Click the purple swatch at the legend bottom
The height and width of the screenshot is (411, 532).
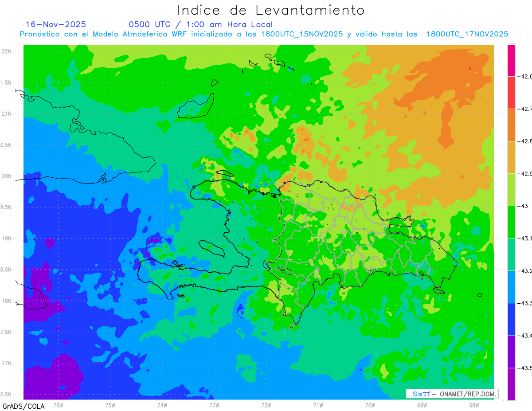511,384
